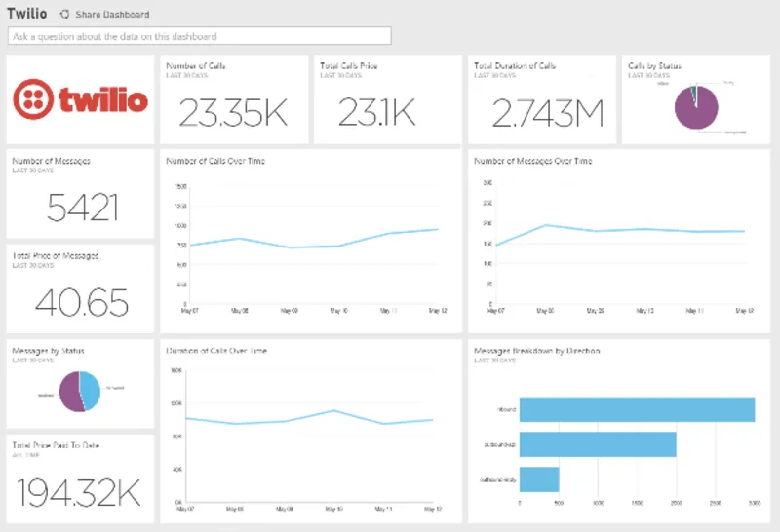Select the shortest outbound-reply bar
780x532 pixels.
pyautogui.click(x=539, y=479)
